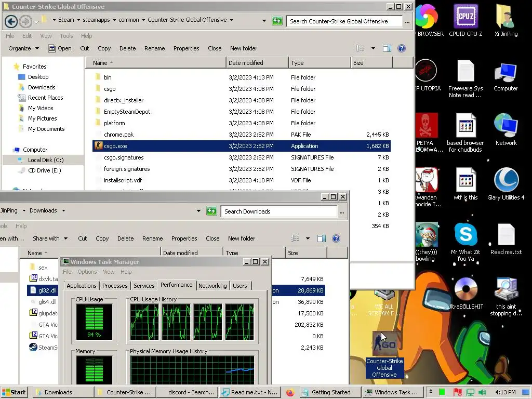Viewport: 532px width, 399px height.
Task: Switch to Windows Task taskbar button
Action: pyautogui.click(x=393, y=392)
